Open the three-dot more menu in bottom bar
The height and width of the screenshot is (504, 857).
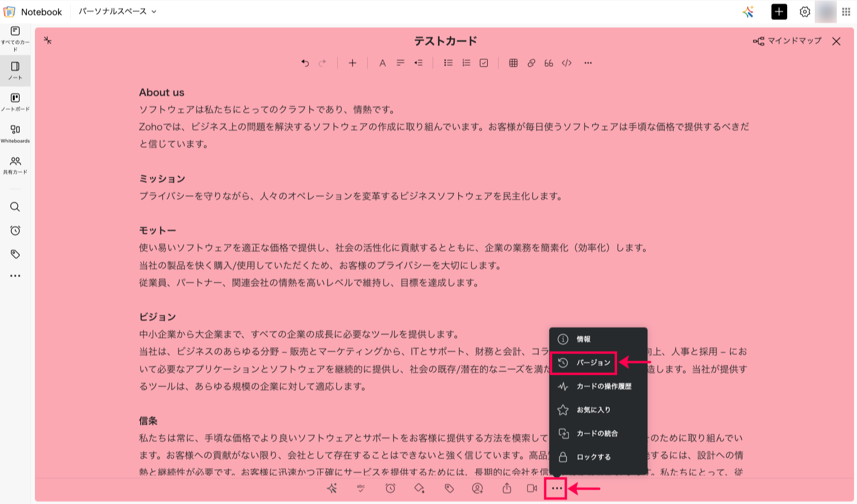[x=556, y=488]
